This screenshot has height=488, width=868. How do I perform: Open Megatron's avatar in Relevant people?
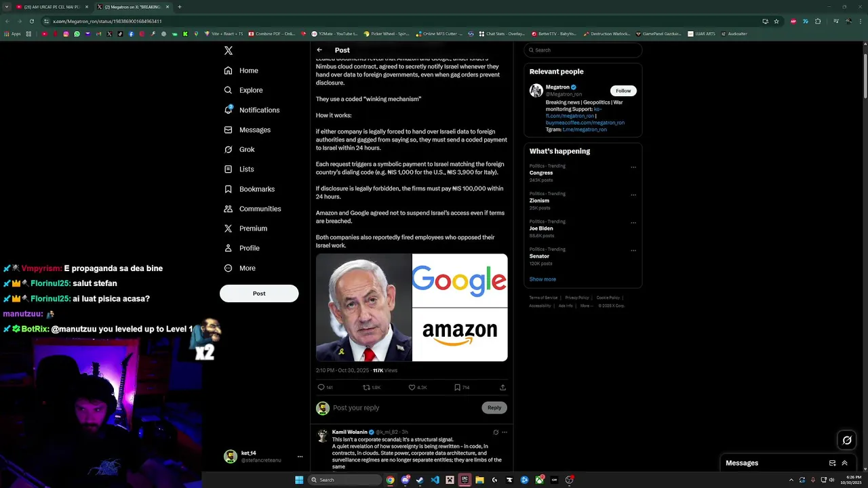pyautogui.click(x=536, y=91)
